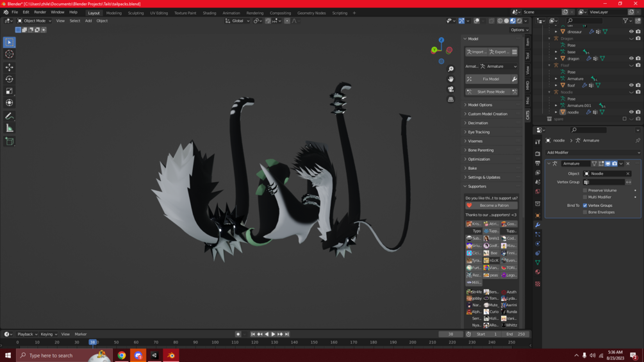Click the viewport zoom magnifier icon
644x362 pixels.
(450, 69)
